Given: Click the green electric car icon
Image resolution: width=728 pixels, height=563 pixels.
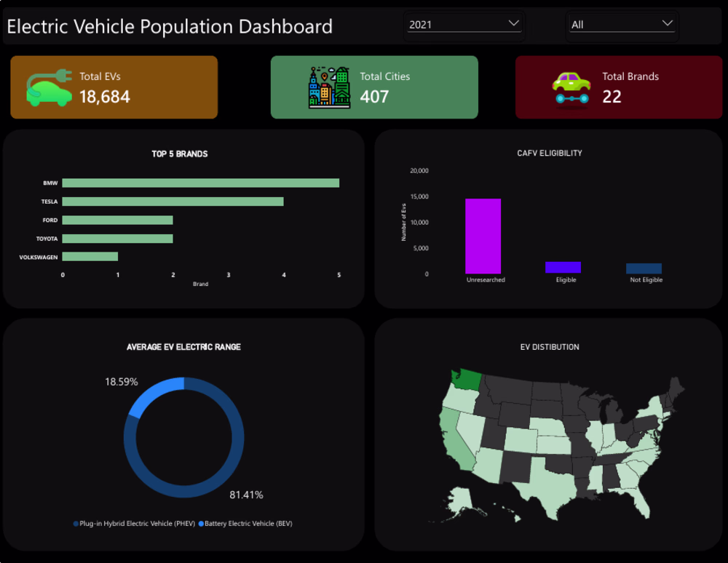Looking at the screenshot, I should 50,87.
